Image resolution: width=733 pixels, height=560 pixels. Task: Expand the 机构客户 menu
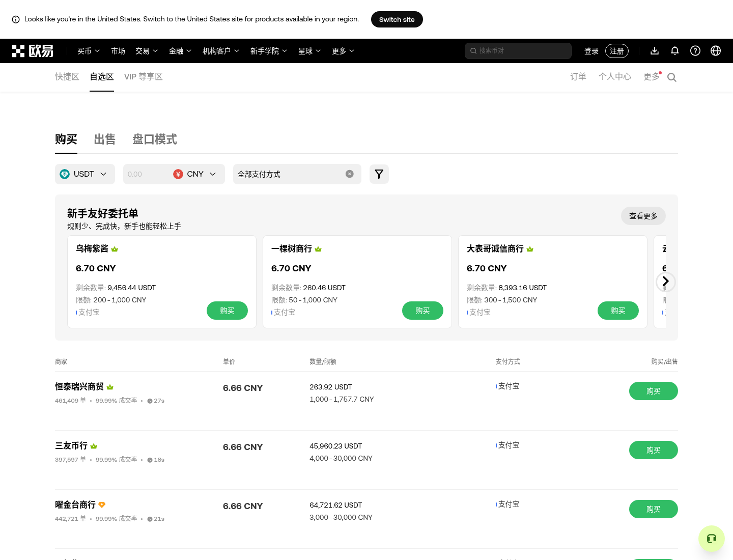tap(221, 51)
